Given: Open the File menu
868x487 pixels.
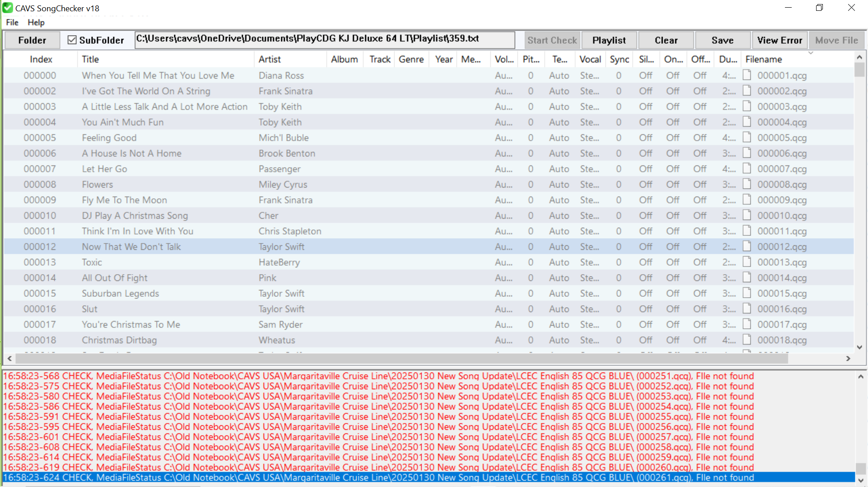Looking at the screenshot, I should [12, 23].
